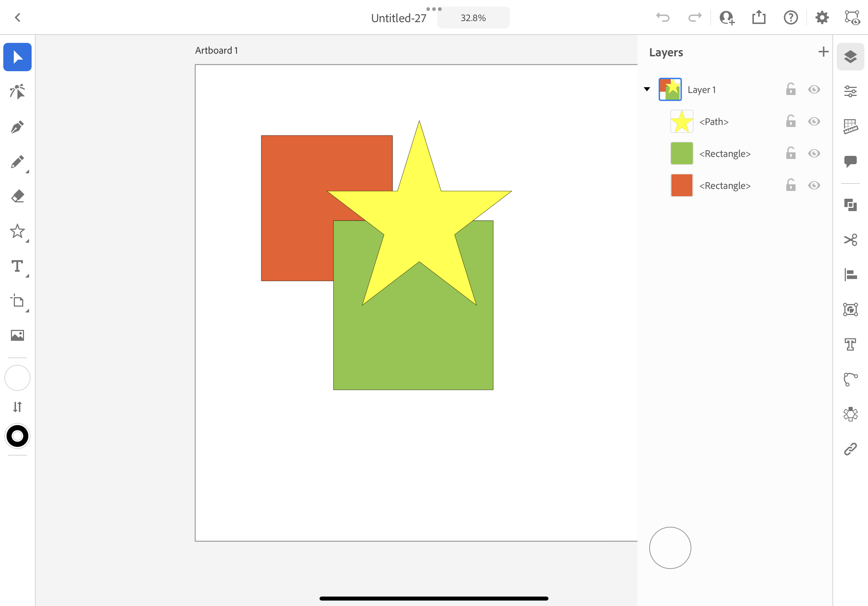The height and width of the screenshot is (606, 868).
Task: Click the Undo arrow button
Action: coord(663,17)
